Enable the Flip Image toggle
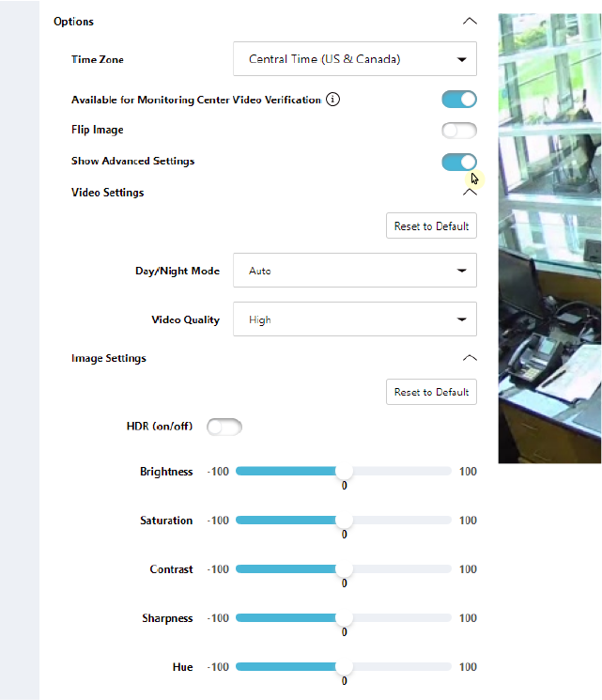 [x=459, y=131]
